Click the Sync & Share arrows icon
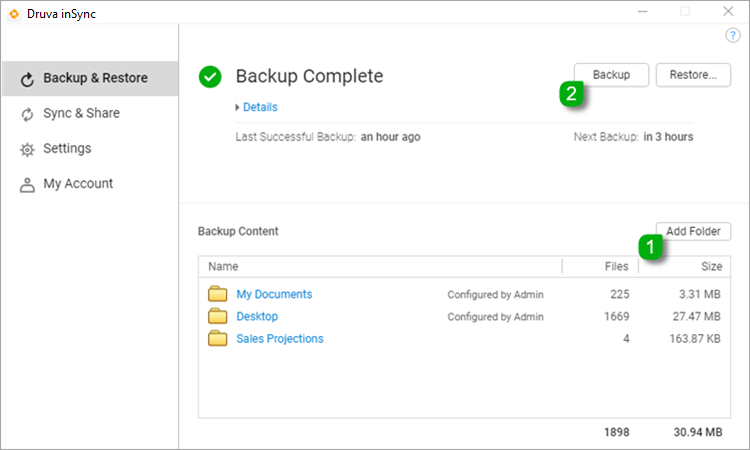Viewport: 750px width, 450px height. (27, 114)
